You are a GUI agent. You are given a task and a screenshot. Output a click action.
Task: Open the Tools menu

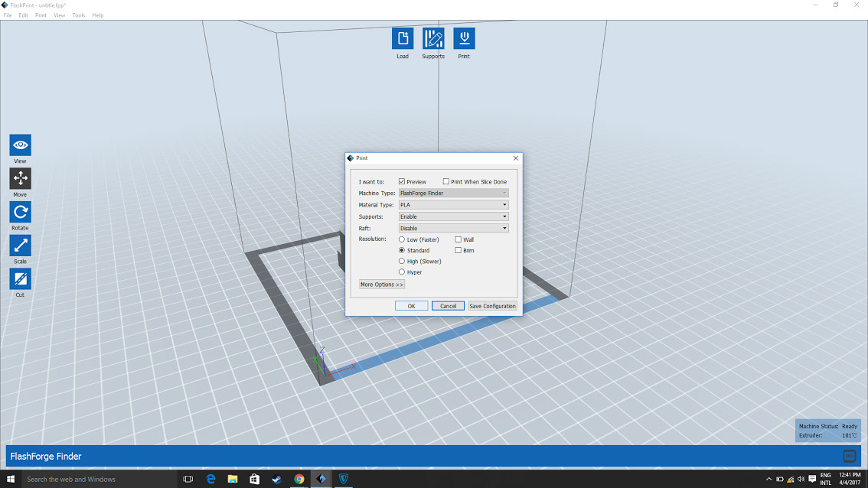click(x=79, y=15)
